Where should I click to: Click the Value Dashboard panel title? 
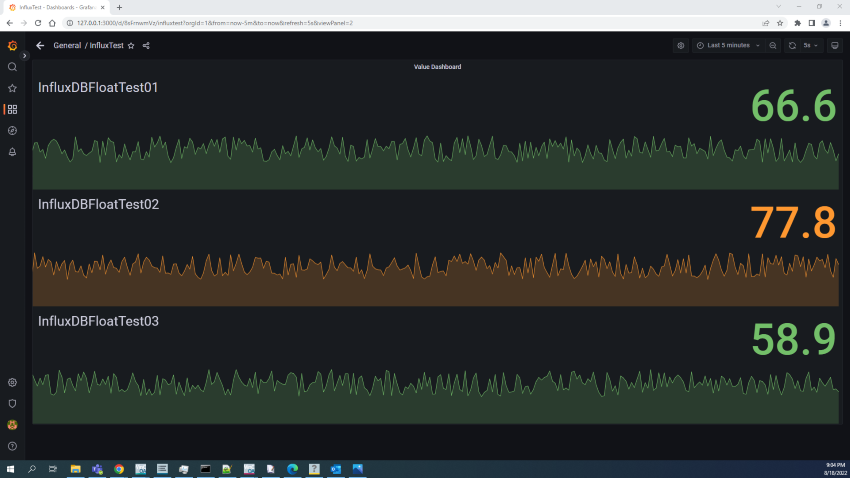pyautogui.click(x=437, y=67)
